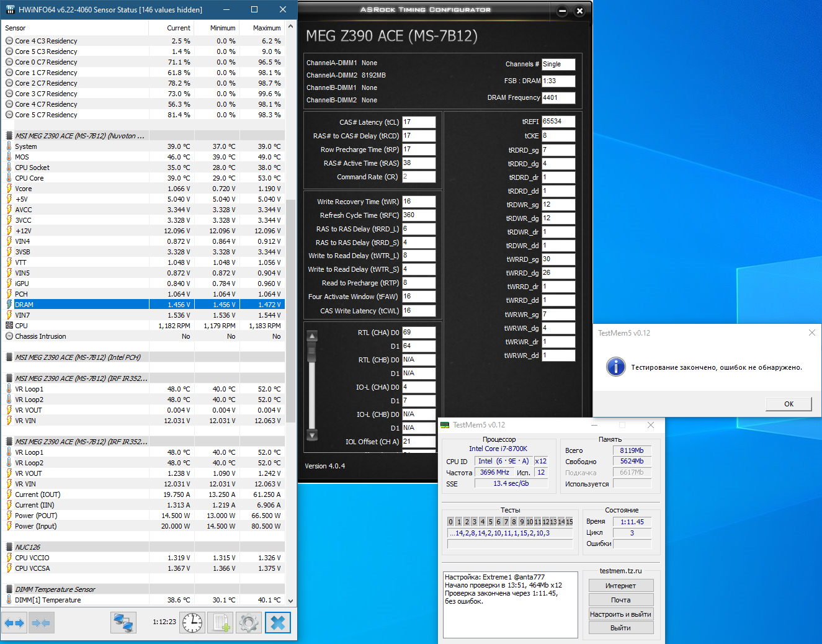Click the Channels # field showing Single
Viewport: 822px width, 644px height.
pos(558,65)
